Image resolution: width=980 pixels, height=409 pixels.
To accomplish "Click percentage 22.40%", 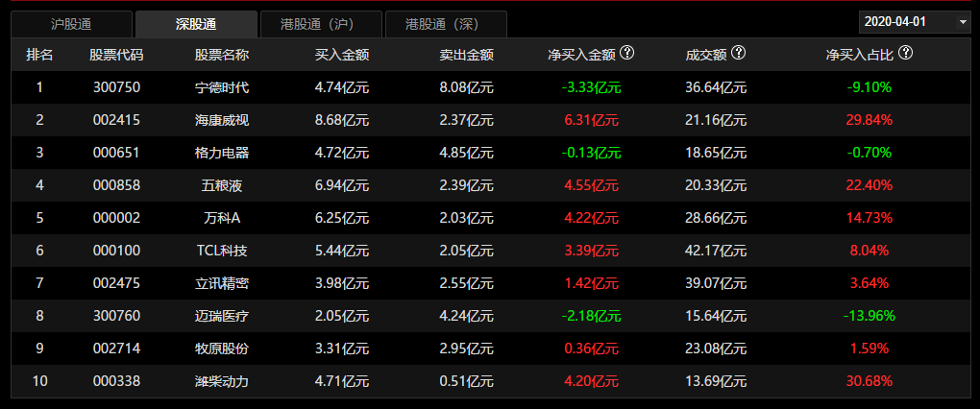I will tap(870, 185).
